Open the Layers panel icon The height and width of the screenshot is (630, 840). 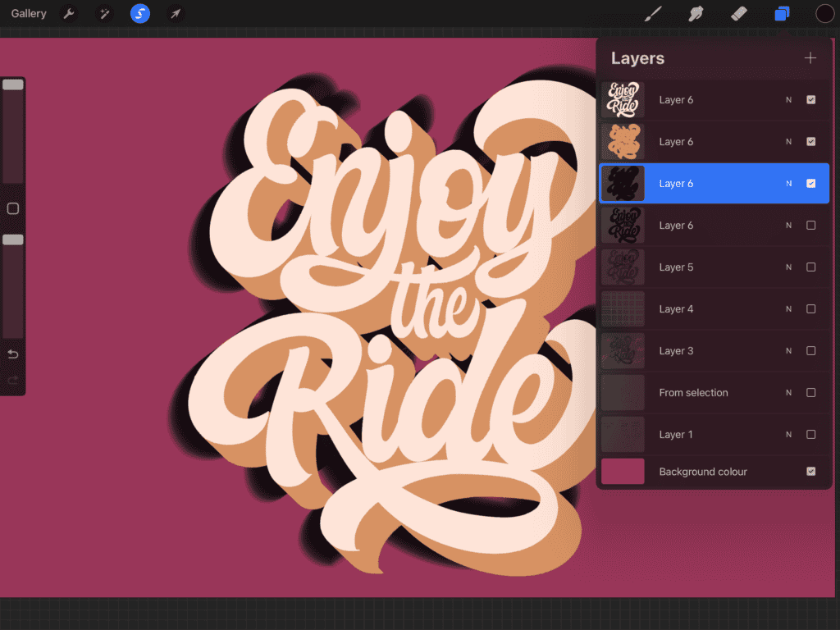[x=782, y=13]
